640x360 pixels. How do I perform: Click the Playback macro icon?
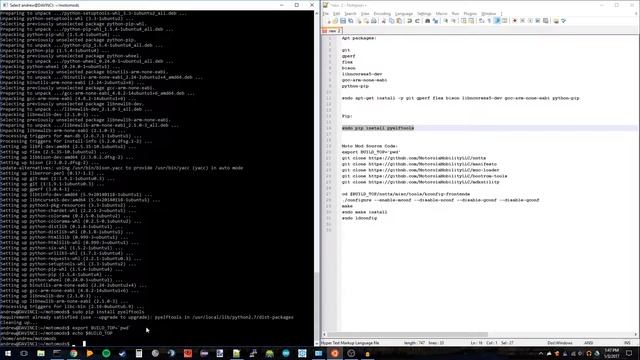tap(530, 21)
